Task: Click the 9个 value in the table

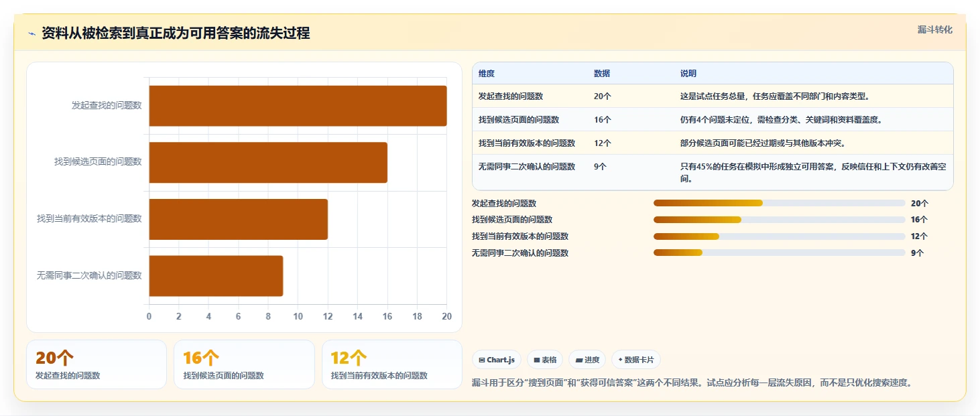Action: (600, 167)
